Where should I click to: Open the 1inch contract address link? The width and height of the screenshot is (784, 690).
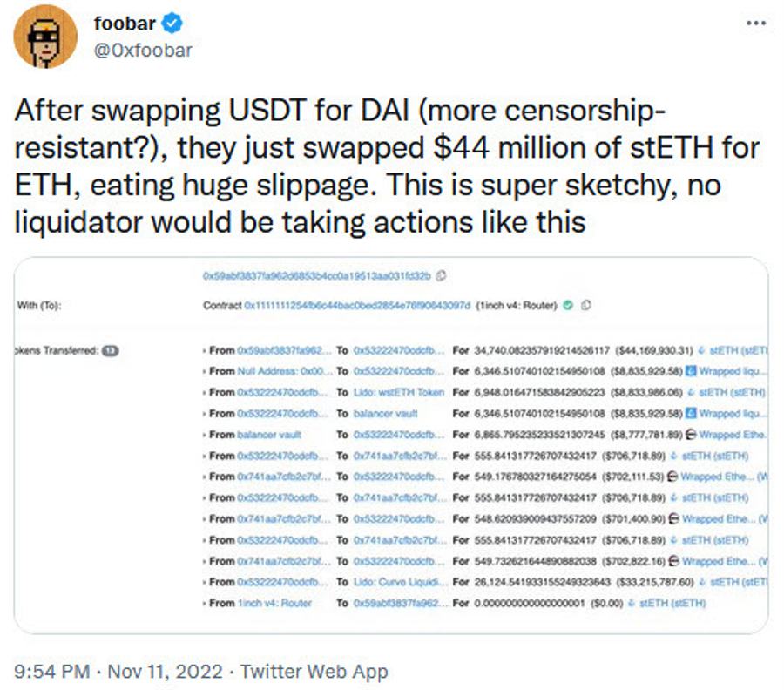[x=357, y=305]
